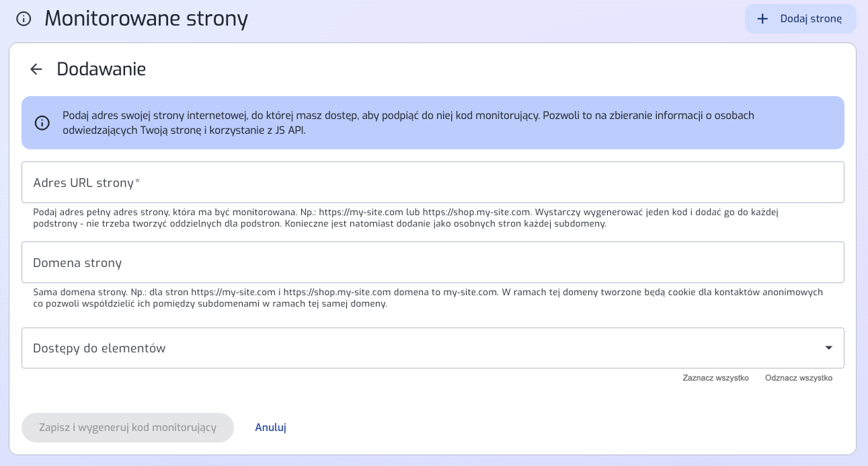The image size is (868, 466).
Task: Click the hint text beginning 'Sama domena strony'
Action: coord(428,298)
